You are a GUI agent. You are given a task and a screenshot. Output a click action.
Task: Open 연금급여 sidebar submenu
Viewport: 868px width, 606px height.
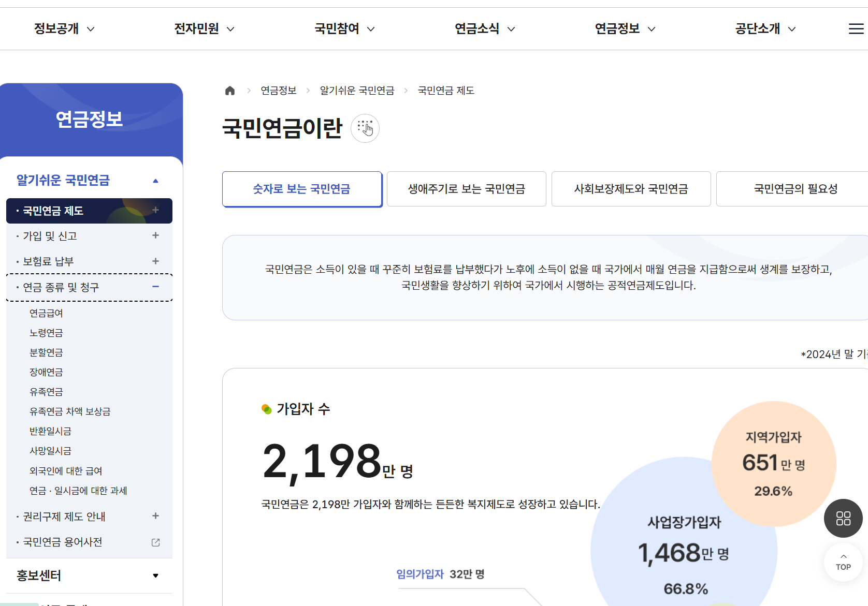pyautogui.click(x=46, y=313)
